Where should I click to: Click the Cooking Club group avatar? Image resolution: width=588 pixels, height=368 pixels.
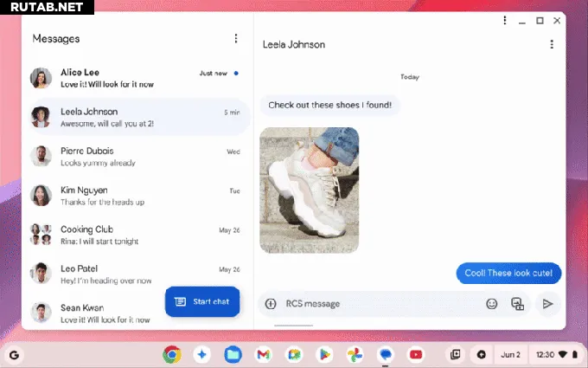[41, 235]
